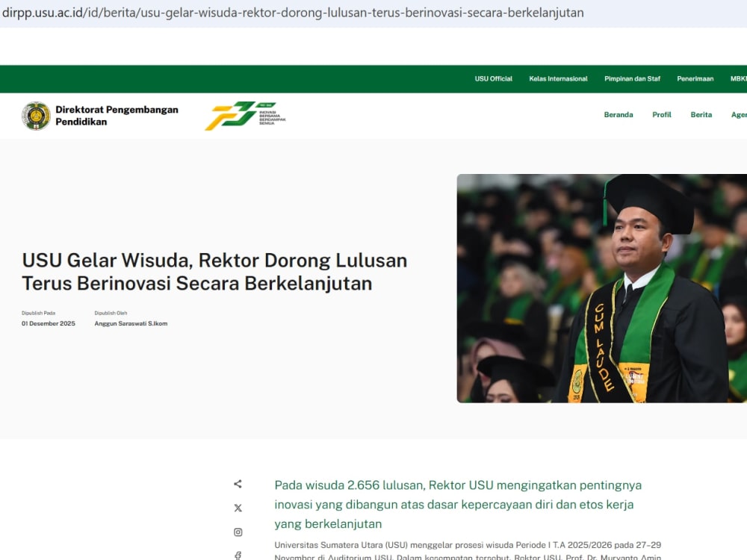The height and width of the screenshot is (560, 747).
Task: Open the Instagram share icon
Action: point(238,532)
